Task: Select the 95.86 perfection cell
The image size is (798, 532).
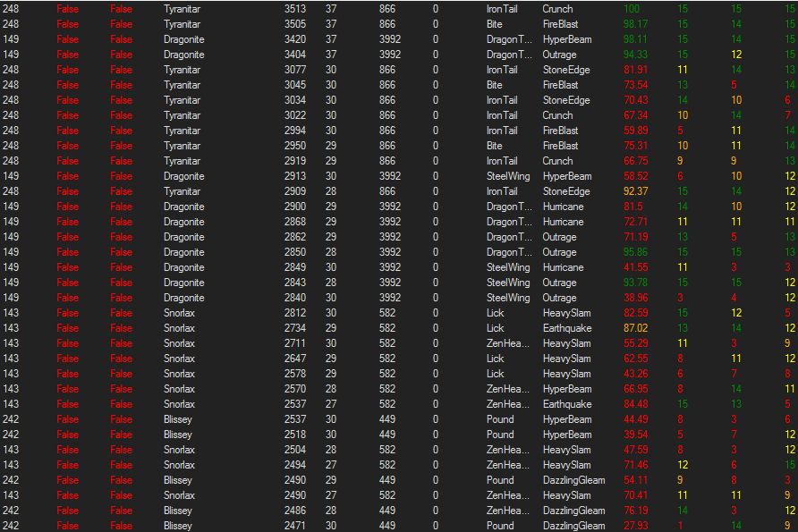Action: 636,252
